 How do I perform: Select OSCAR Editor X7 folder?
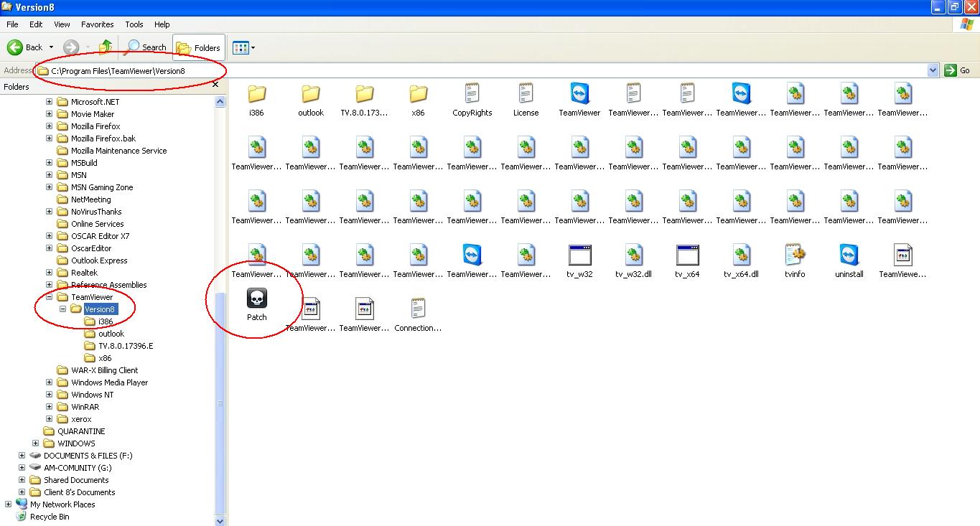click(101, 236)
